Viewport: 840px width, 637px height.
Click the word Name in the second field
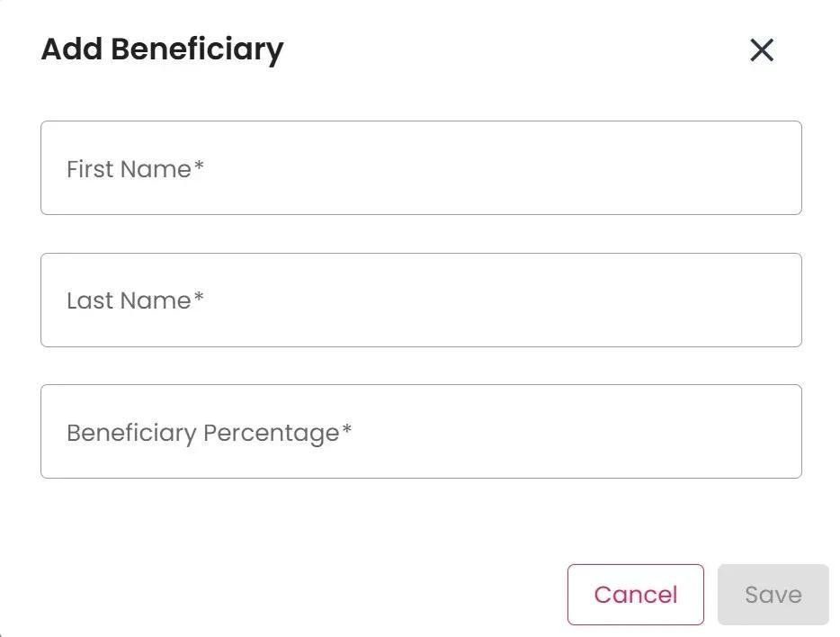point(156,301)
